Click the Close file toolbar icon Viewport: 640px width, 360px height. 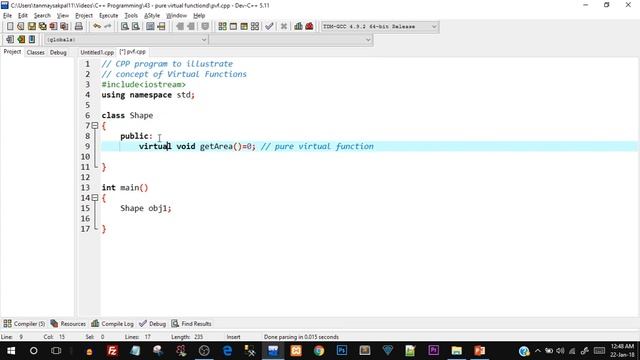point(53,27)
